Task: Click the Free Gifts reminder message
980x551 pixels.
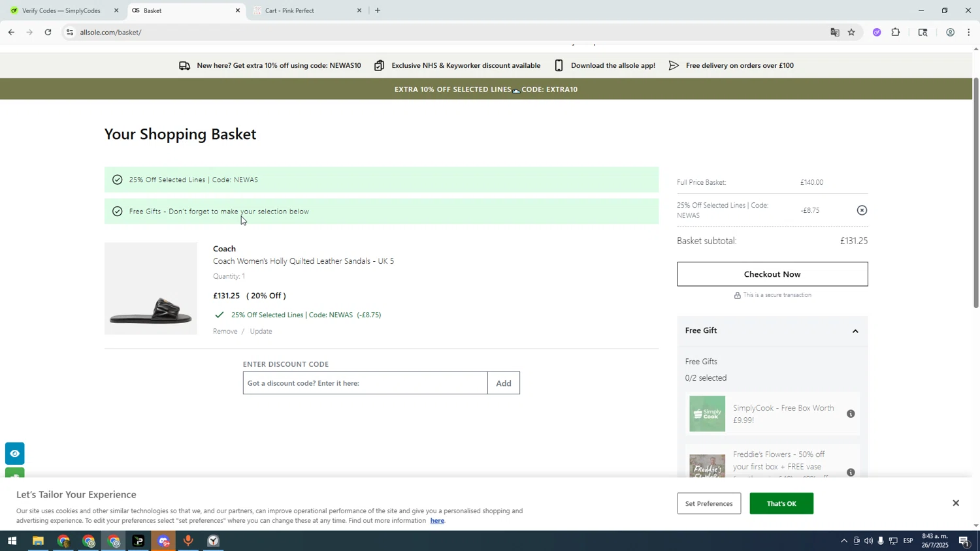Action: 382,212
